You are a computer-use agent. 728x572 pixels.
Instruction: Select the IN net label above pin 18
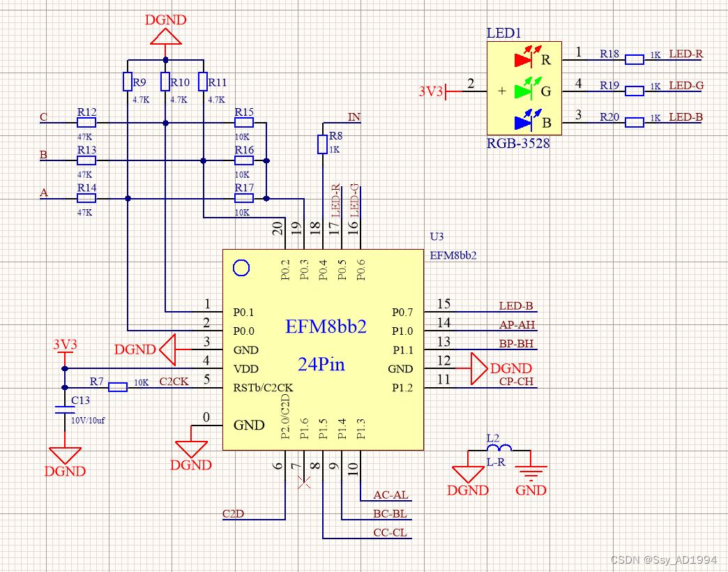click(354, 116)
